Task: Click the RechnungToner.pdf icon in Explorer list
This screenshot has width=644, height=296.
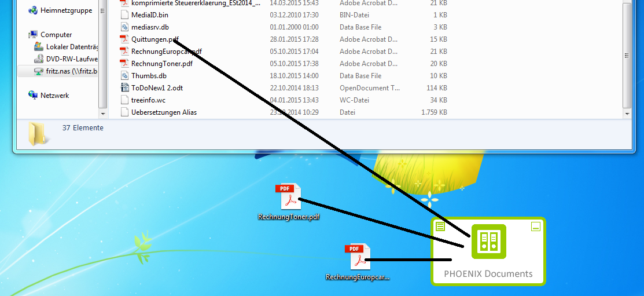Action: pyautogui.click(x=124, y=64)
